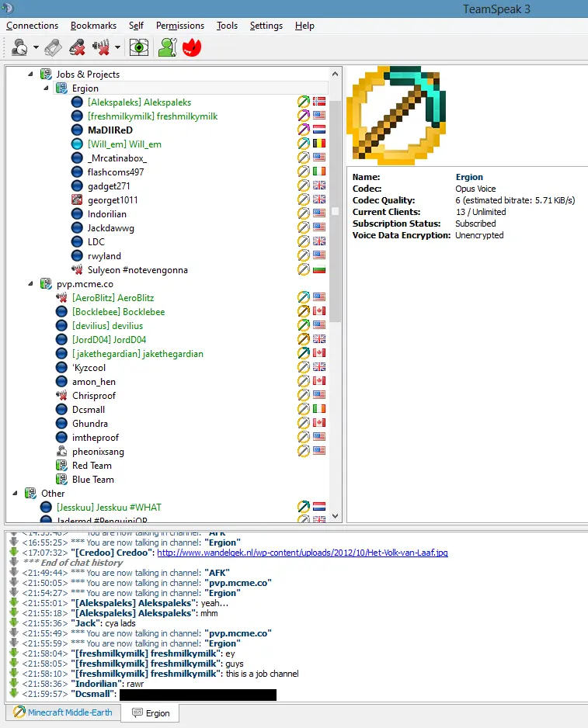The width and height of the screenshot is (588, 728).
Task: Collapse the Other channel group
Action: click(15, 493)
